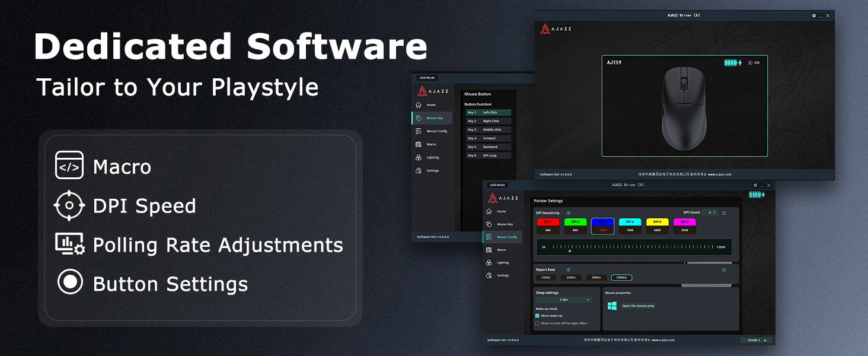Click Mouse Key icon in Pointer Settings window

click(489, 224)
